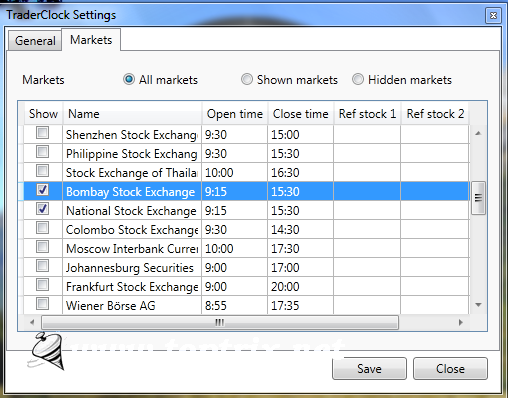Close the TraderClock Settings window via X
Image resolution: width=508 pixels, height=398 pixels.
point(493,15)
